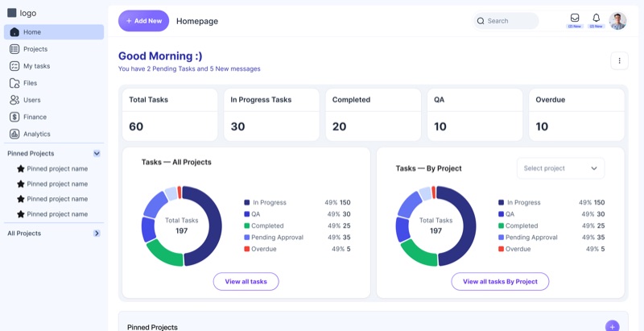The height and width of the screenshot is (331, 644).
Task: Click the My tasks checklist icon
Action: click(x=14, y=66)
